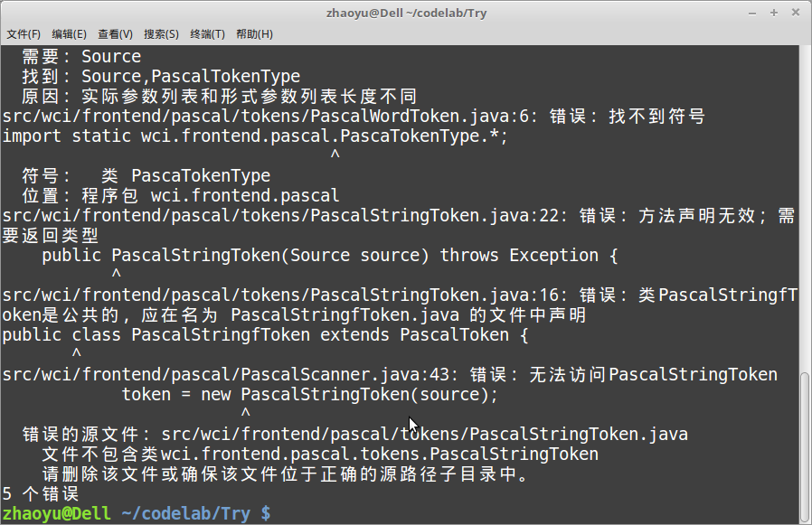
Task: Maximize the terminal window with plus icon
Action: pyautogui.click(x=774, y=13)
